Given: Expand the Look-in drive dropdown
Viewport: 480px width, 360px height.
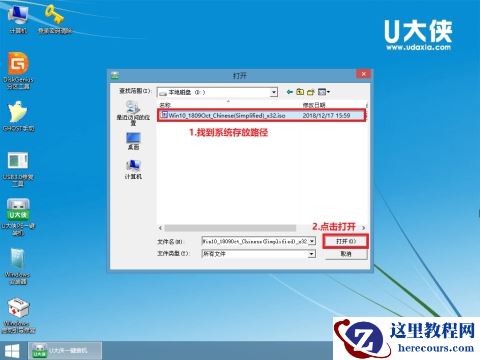Looking at the screenshot, I should point(273,92).
